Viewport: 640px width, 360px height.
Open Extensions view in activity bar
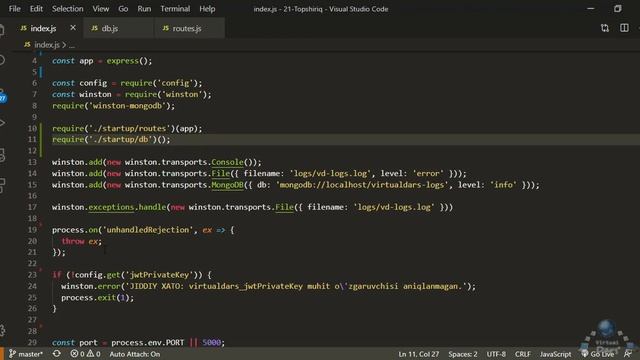tap(2, 185)
